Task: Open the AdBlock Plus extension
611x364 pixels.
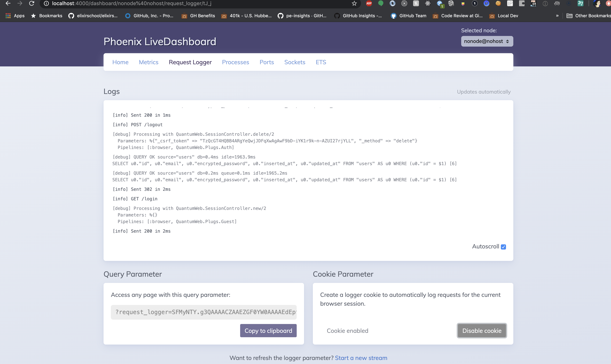Action: [369, 3]
